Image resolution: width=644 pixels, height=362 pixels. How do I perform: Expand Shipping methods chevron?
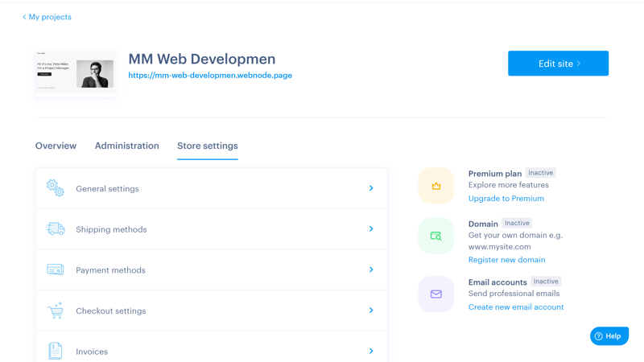[371, 228]
